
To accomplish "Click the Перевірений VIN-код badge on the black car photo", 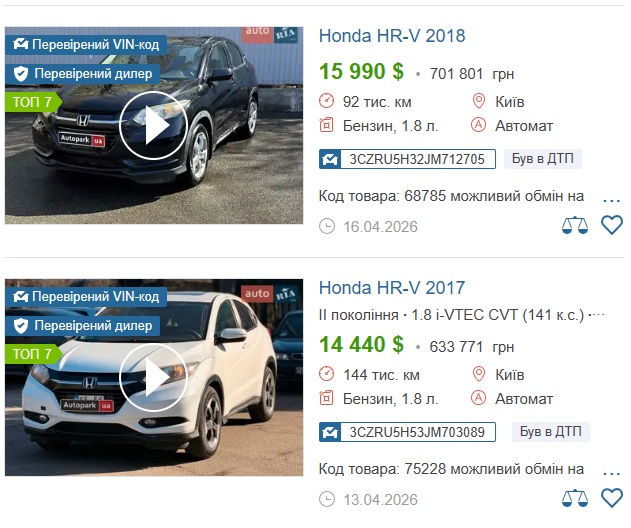I will (x=86, y=44).
